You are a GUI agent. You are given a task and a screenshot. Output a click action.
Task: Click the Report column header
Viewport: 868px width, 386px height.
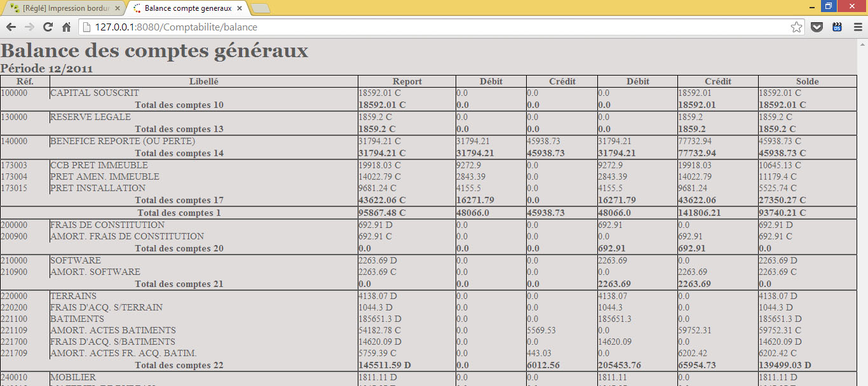click(407, 81)
